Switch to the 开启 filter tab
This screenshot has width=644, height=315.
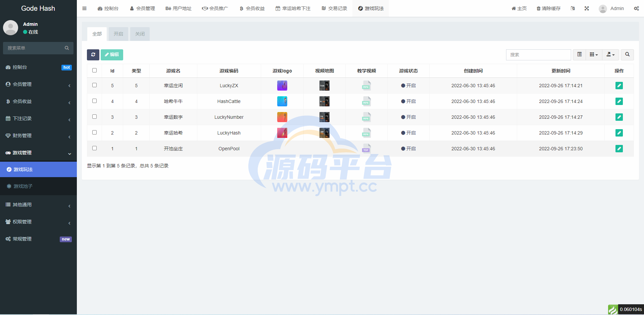pyautogui.click(x=118, y=34)
